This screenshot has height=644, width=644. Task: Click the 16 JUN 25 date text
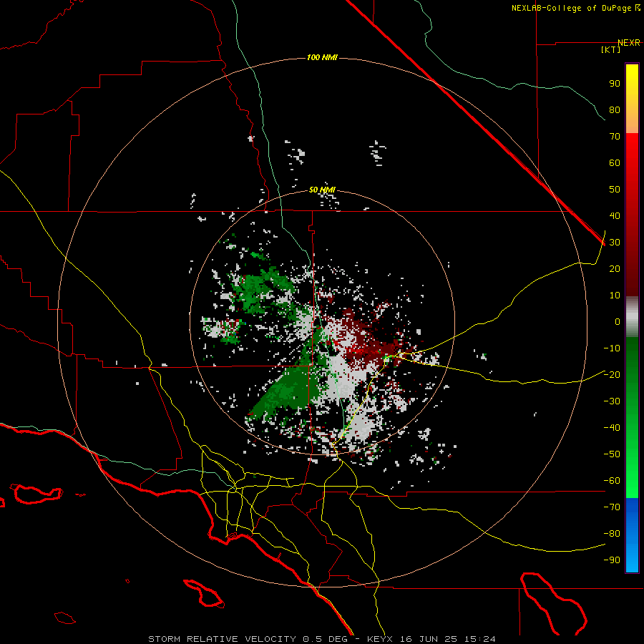[429, 639]
